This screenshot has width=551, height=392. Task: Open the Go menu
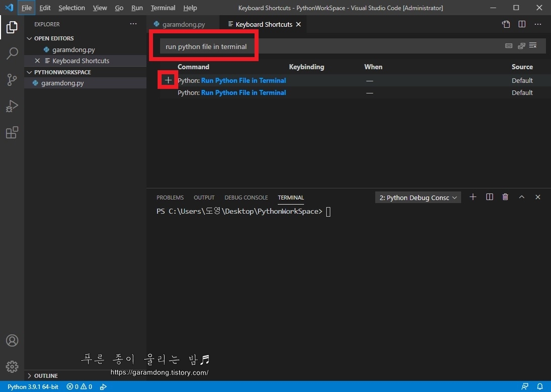coord(119,8)
